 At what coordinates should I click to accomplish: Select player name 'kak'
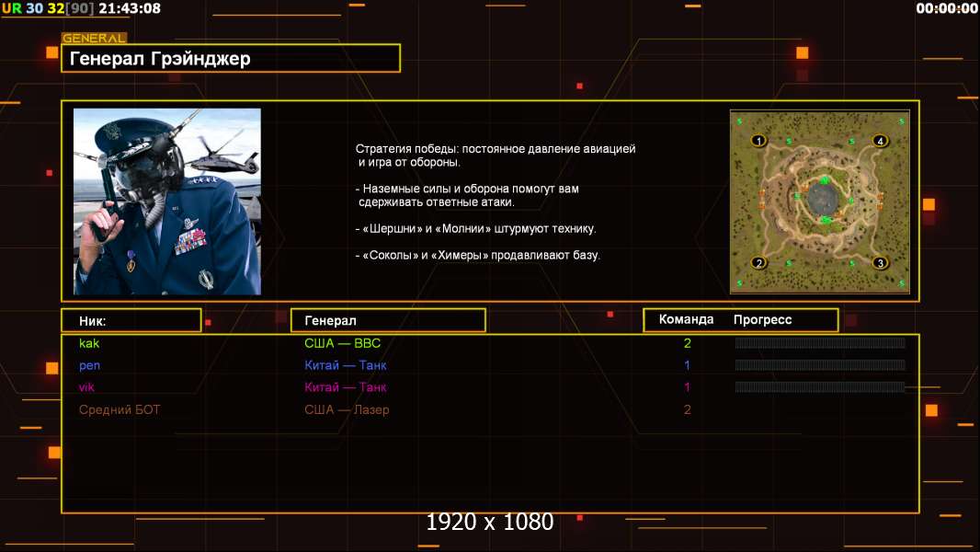point(89,343)
